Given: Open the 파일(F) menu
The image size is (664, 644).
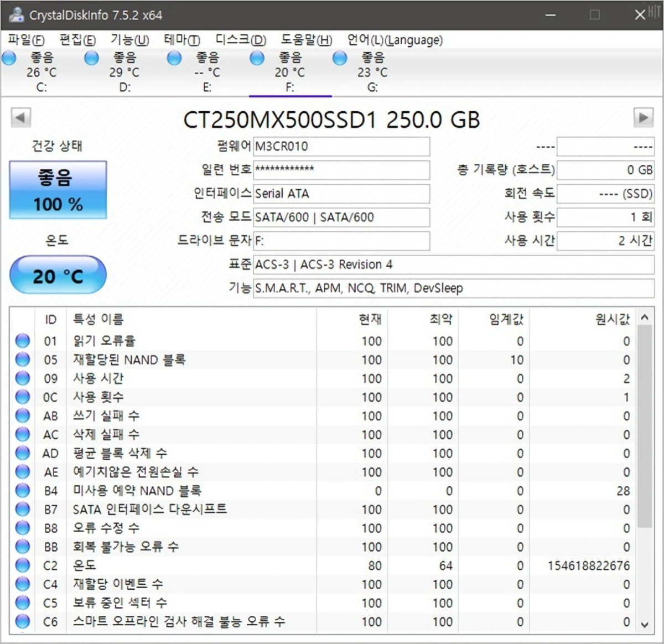Looking at the screenshot, I should point(26,40).
